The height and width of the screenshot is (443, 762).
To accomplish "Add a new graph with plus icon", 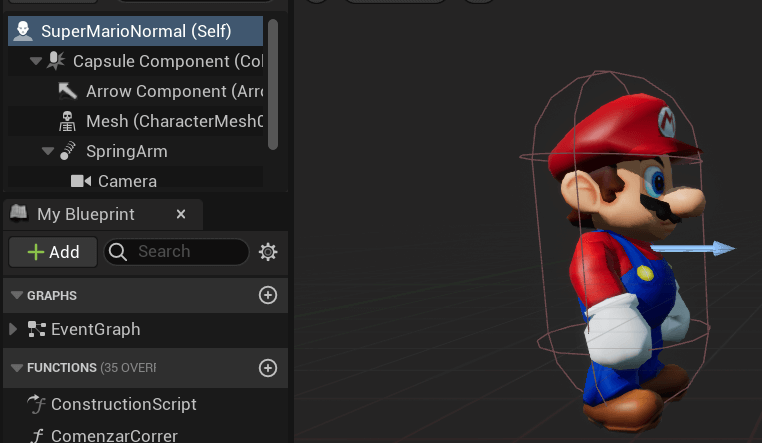I will [268, 295].
